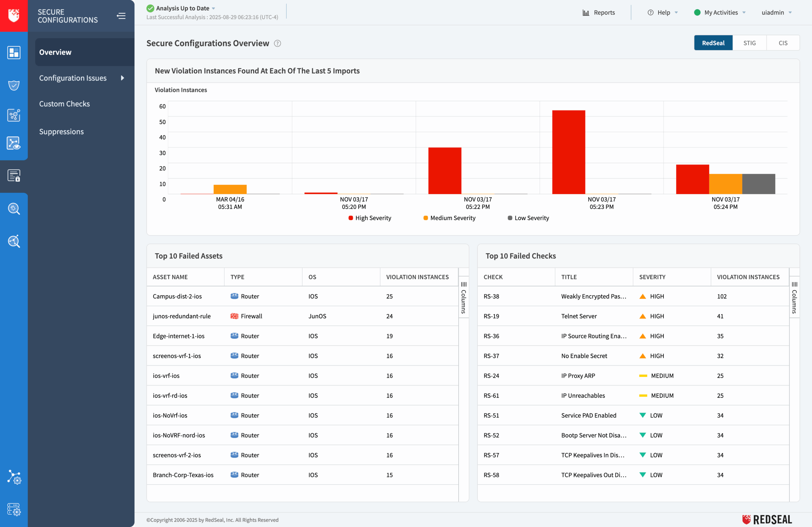Click the green Analysis Up to Date checkmark

click(x=150, y=8)
